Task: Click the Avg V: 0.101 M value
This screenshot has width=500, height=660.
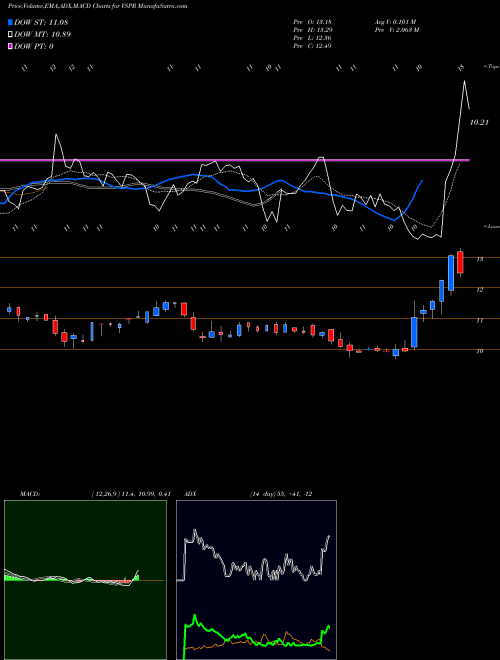Action: pos(395,21)
